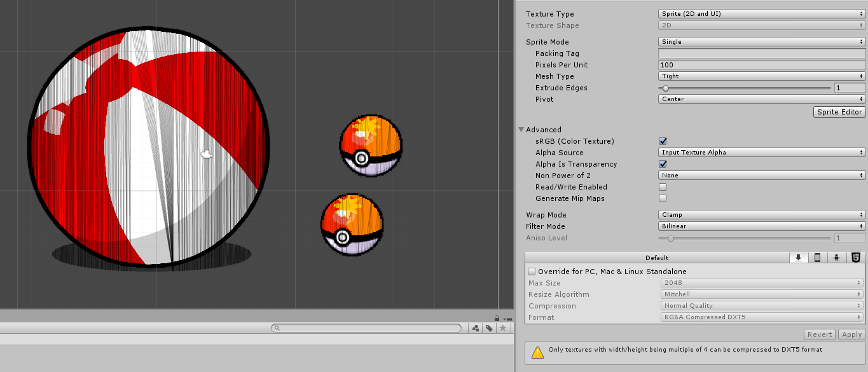868x372 pixels.
Task: Open the Sprite Editor
Action: pos(839,112)
